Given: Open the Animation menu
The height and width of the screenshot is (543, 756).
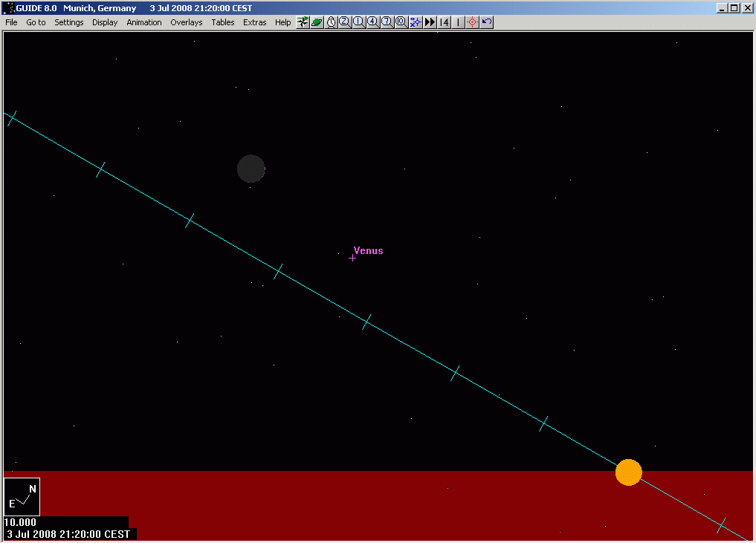Looking at the screenshot, I should pyautogui.click(x=143, y=22).
